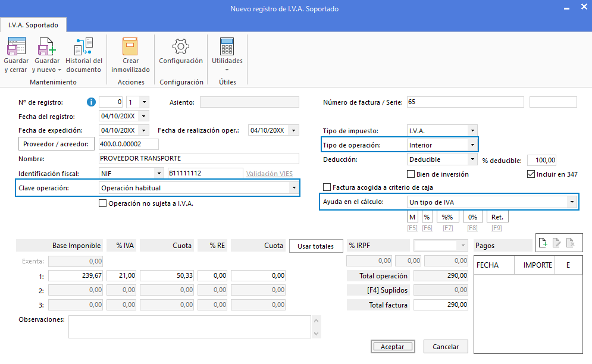The image size is (592, 364).
Task: Click the proveedor account code field
Action: [129, 144]
